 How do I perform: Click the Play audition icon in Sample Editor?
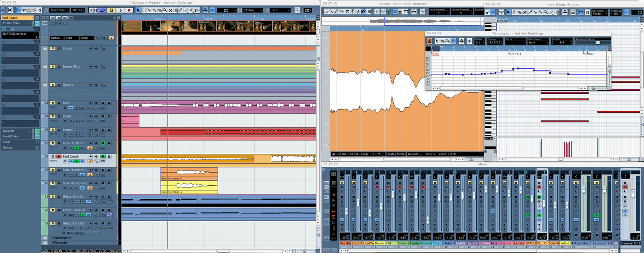pyautogui.click(x=377, y=12)
